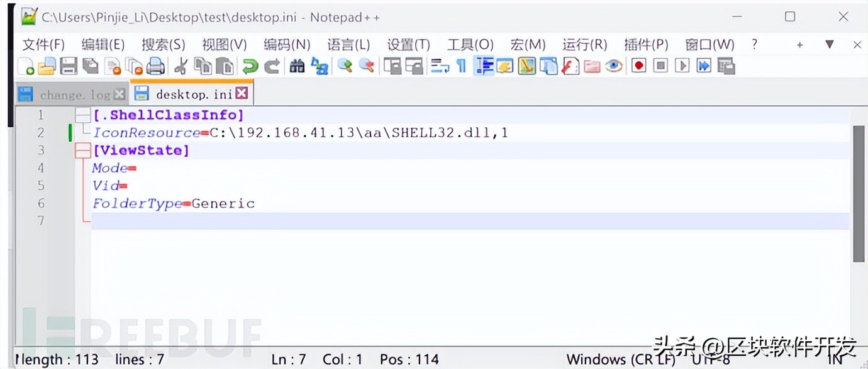Close the desktop.ini tab
Image resolution: width=868 pixels, height=369 pixels.
pyautogui.click(x=242, y=94)
